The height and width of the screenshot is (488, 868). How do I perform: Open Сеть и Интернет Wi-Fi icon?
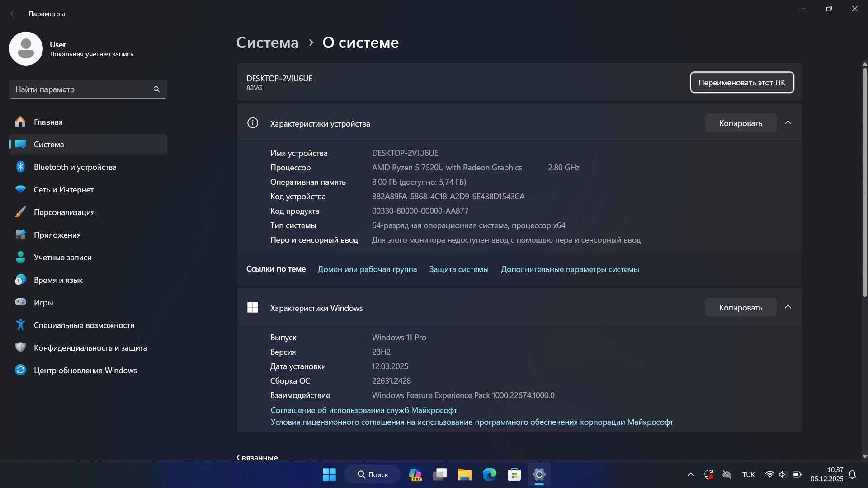point(20,189)
